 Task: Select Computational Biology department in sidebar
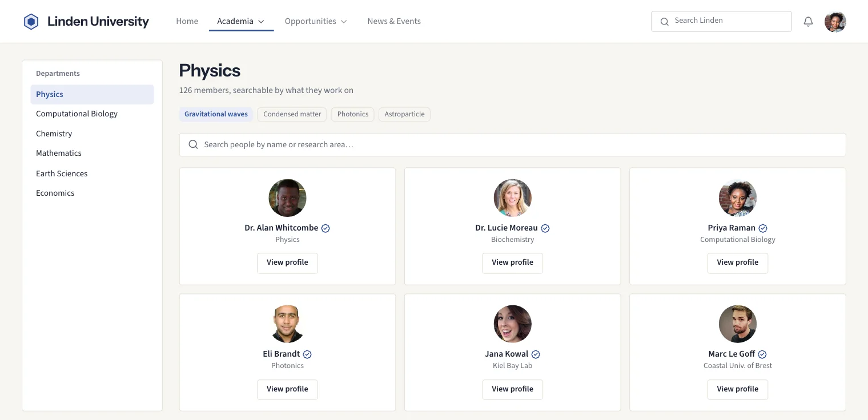tap(92, 114)
